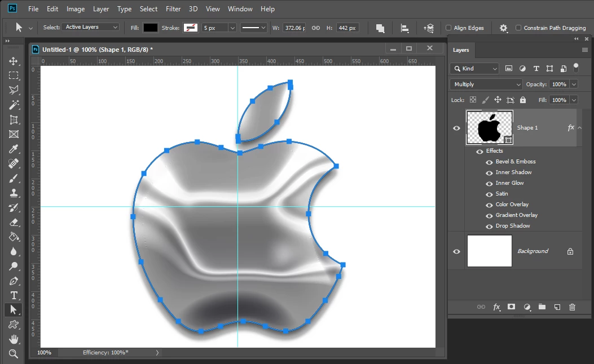Select the Zoom tool

coord(14,354)
